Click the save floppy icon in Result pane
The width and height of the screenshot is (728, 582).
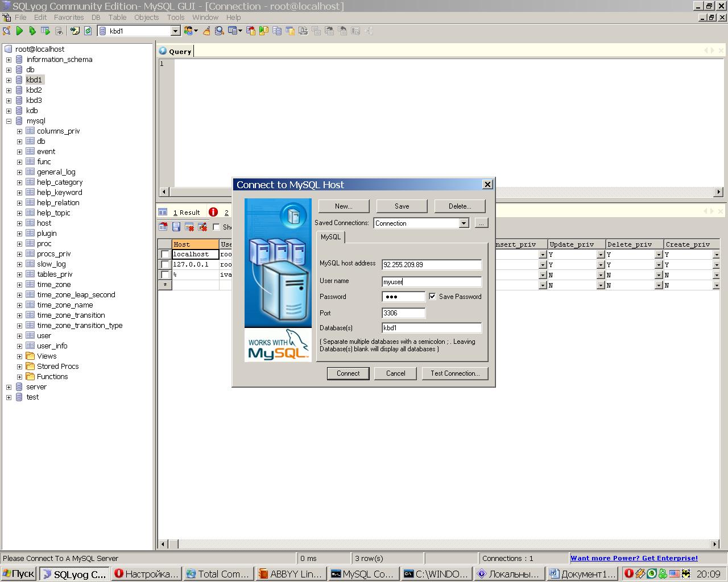[x=176, y=227]
